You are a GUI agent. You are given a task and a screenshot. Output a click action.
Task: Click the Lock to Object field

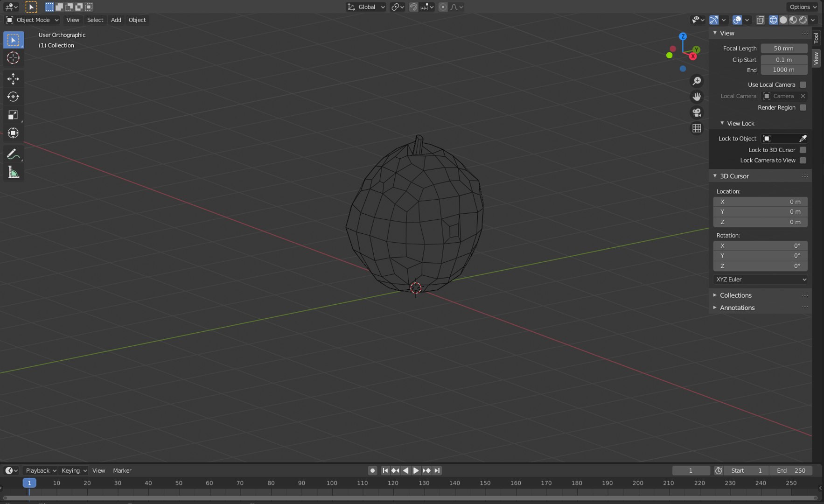[x=780, y=139]
